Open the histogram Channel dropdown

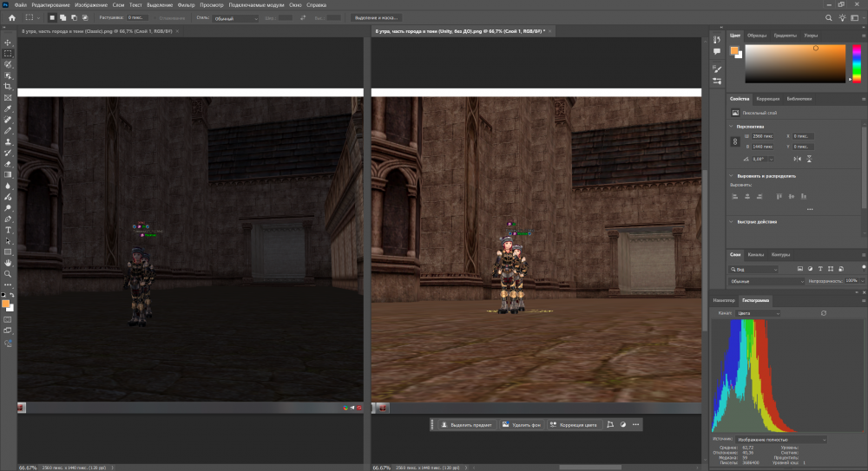pyautogui.click(x=757, y=313)
